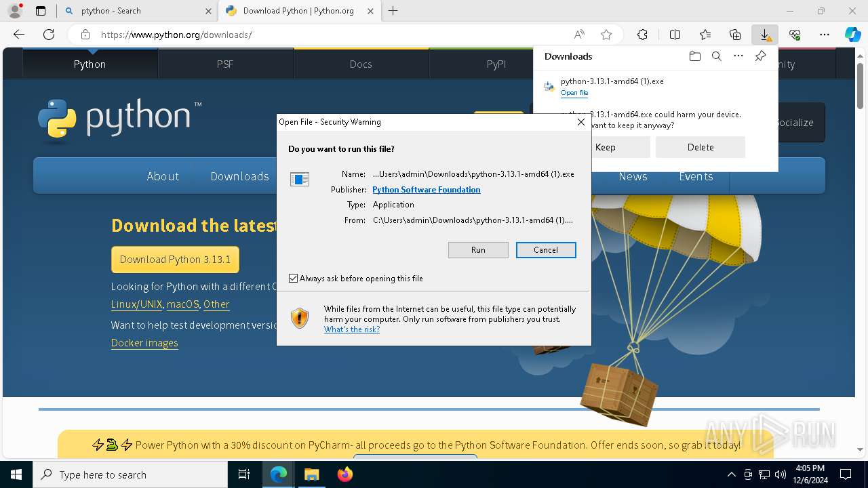868x488 pixels.
Task: Open the Python top navigation tab
Action: (x=90, y=64)
